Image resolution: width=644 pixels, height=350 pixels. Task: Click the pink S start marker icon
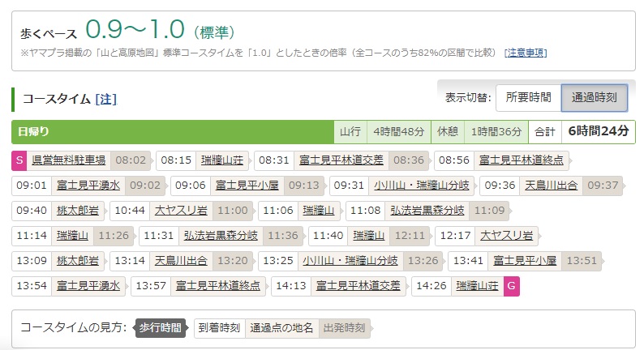[19, 160]
